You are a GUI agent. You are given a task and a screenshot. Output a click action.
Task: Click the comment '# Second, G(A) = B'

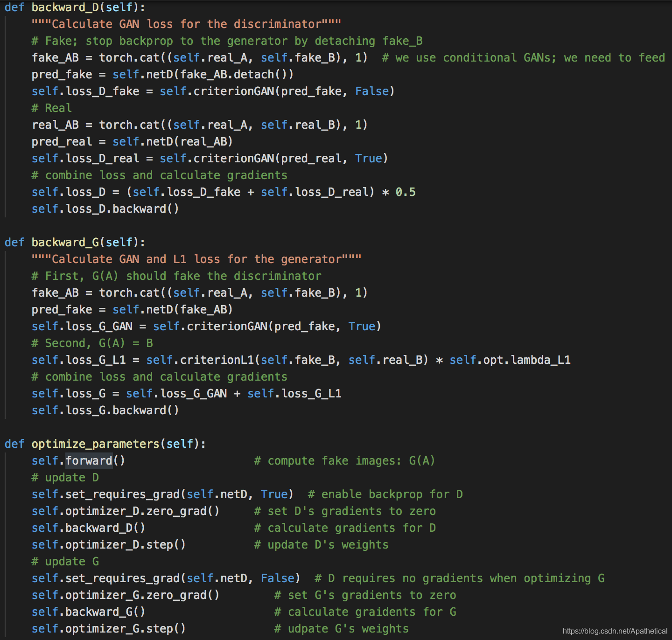92,343
